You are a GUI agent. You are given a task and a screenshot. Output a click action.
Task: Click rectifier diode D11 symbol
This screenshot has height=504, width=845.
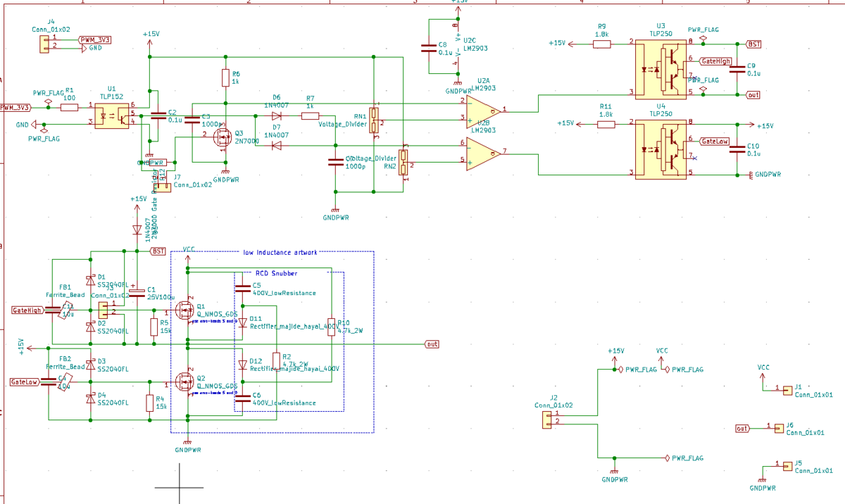242,322
